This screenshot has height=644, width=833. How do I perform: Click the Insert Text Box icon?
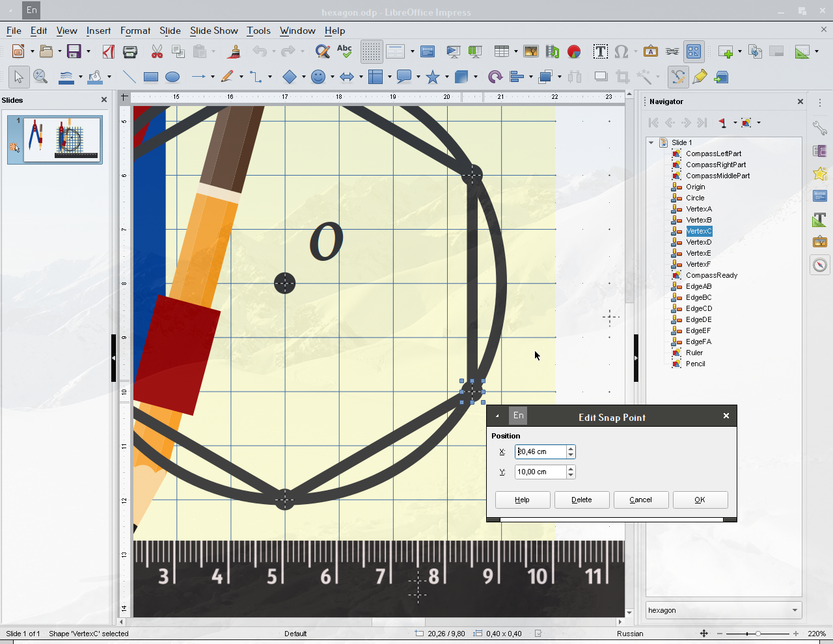(600, 51)
